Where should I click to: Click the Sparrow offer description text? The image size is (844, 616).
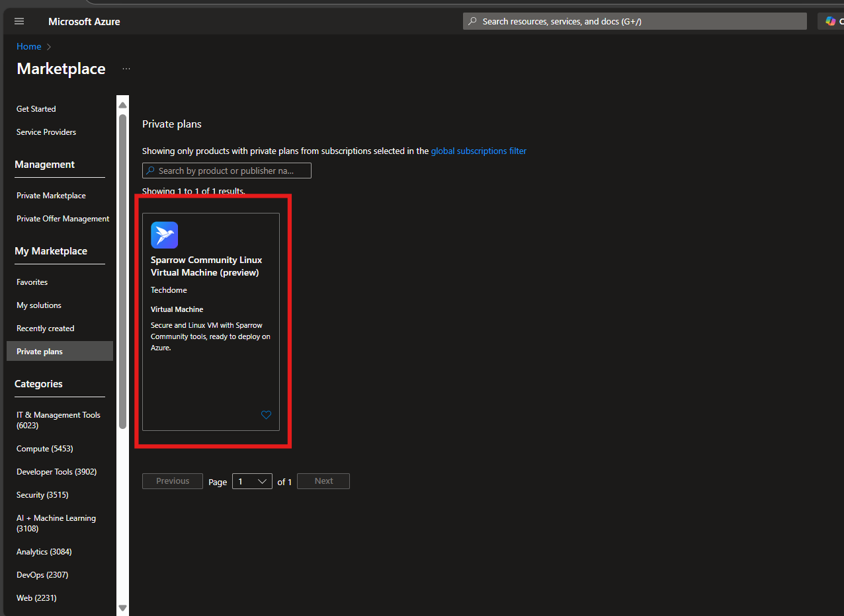(210, 336)
